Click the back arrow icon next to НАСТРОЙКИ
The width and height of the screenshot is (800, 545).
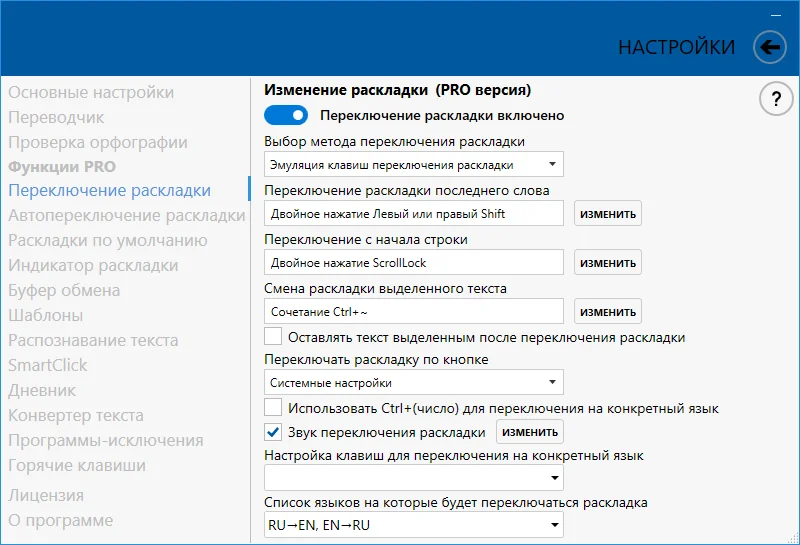pyautogui.click(x=769, y=47)
